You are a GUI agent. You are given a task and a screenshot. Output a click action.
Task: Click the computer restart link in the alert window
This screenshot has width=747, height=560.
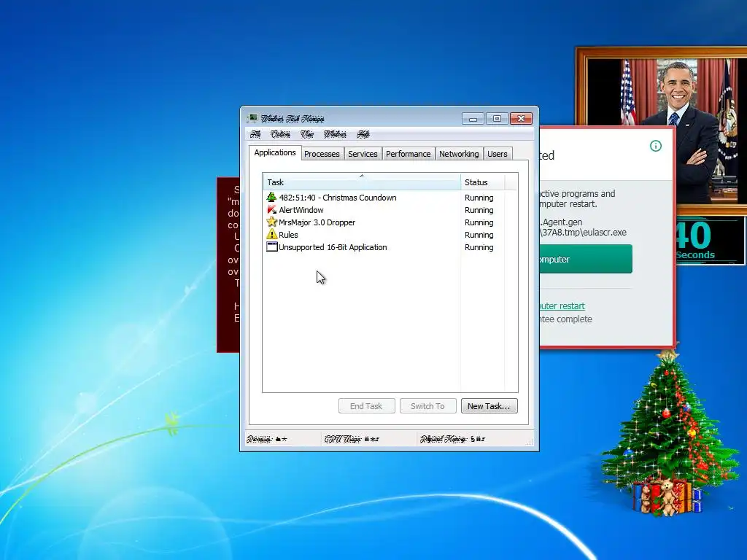(562, 306)
